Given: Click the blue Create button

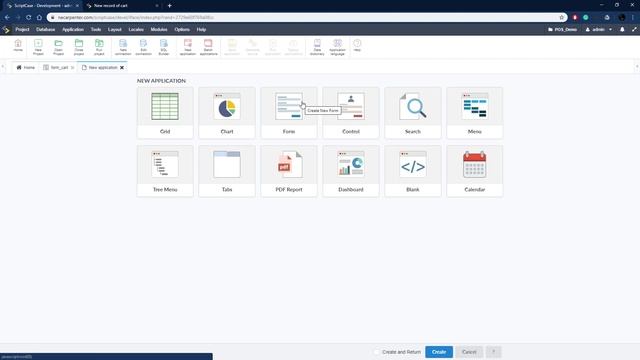Looking at the screenshot, I should 439,352.
